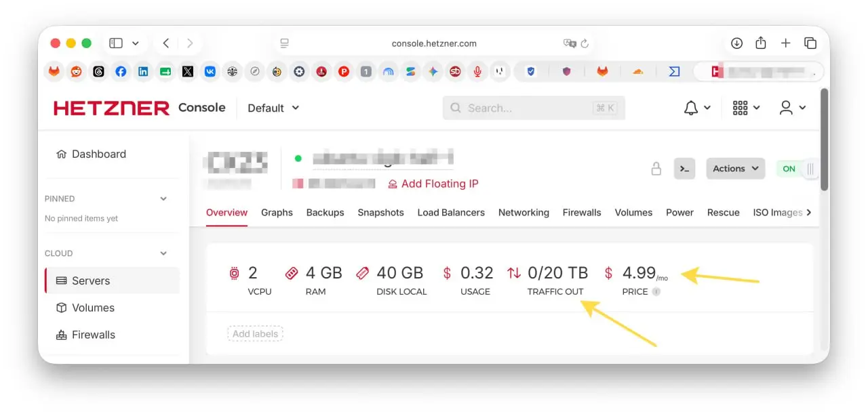Click the 40 GB disk local value
This screenshot has height=414, width=868.
(400, 272)
